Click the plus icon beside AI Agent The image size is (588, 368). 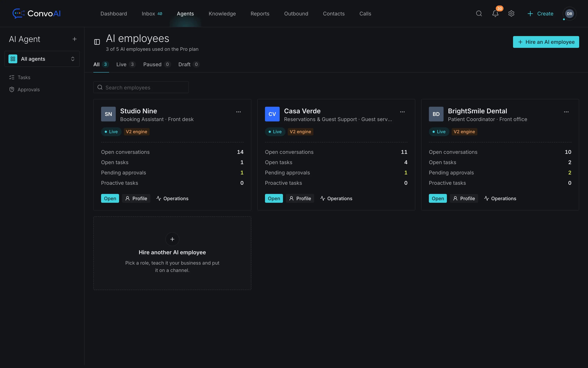click(x=75, y=39)
